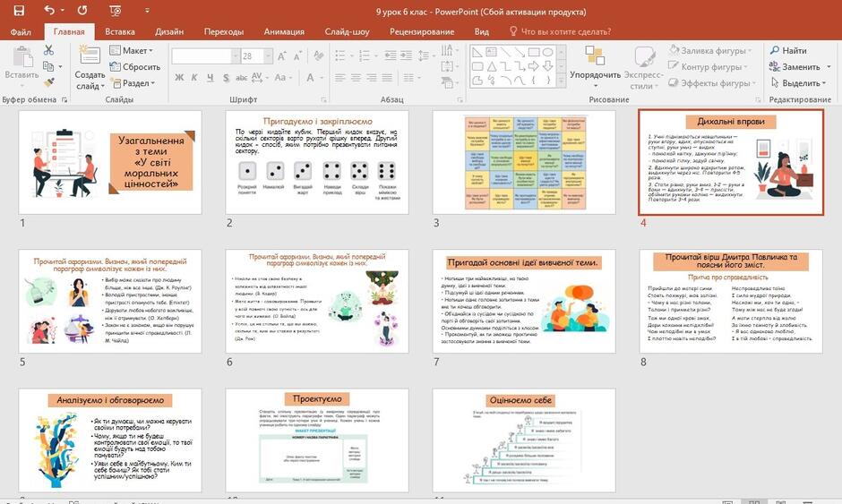This screenshot has height=504, width=842.
Task: Toggle italic К formatting
Action: [x=194, y=78]
